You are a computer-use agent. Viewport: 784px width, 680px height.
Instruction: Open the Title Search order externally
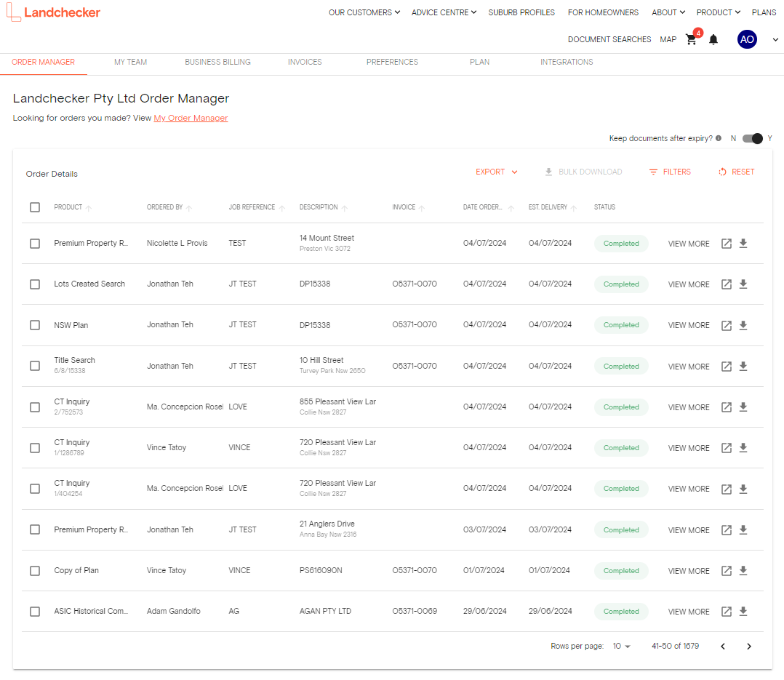tap(727, 367)
